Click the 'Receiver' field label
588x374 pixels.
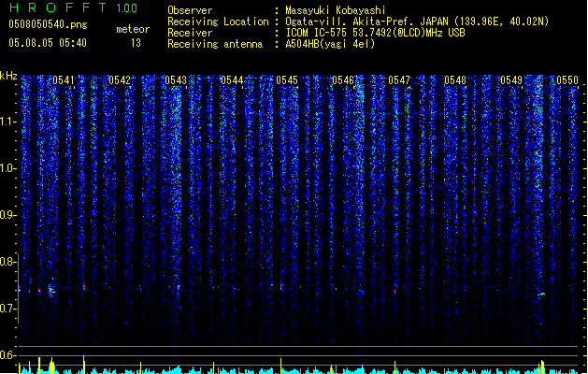point(190,33)
